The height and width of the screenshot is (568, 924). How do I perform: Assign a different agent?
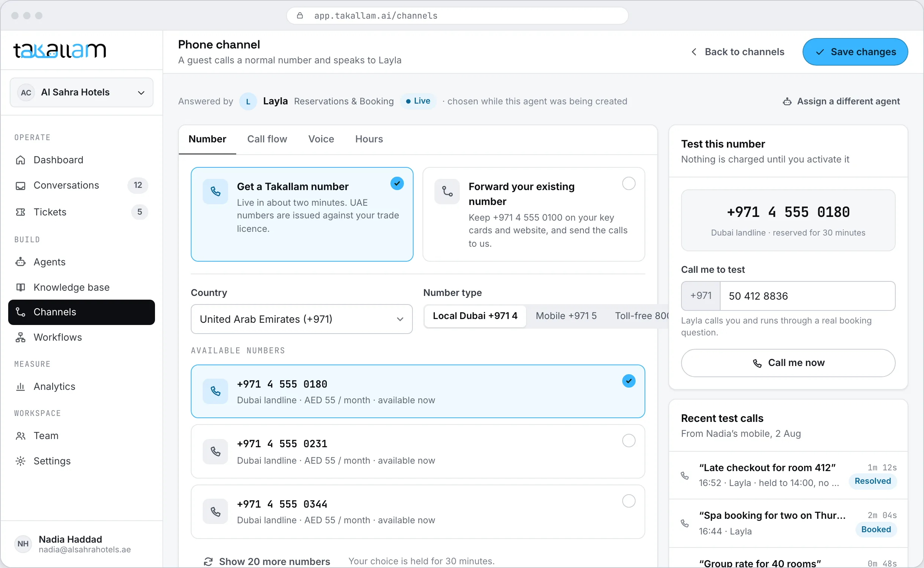[x=841, y=101]
